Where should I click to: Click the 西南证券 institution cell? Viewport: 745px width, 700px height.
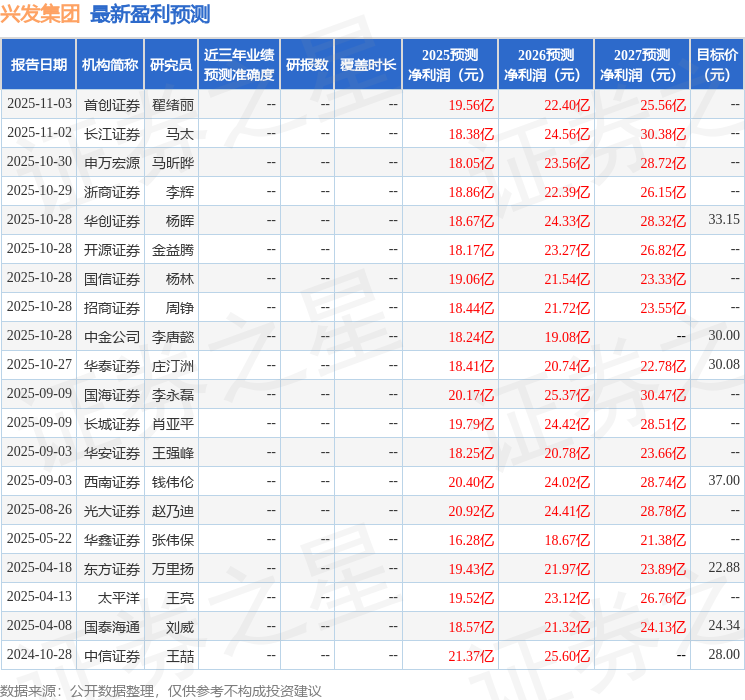pos(112,482)
